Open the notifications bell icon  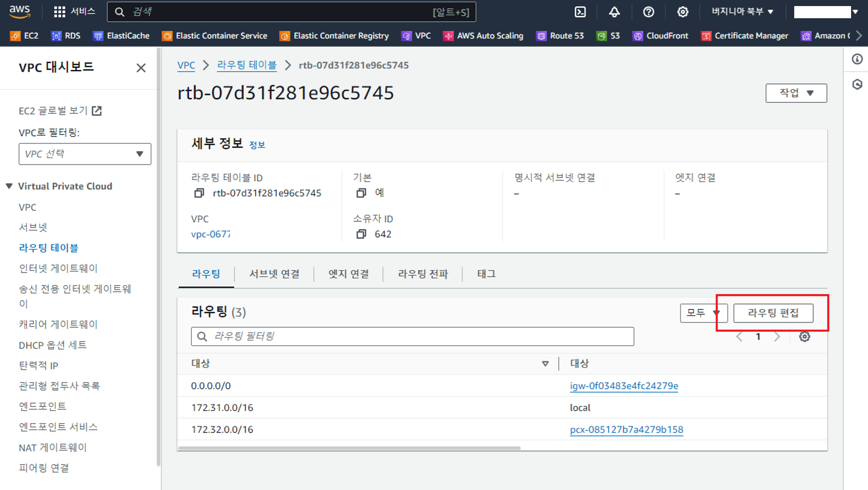[614, 12]
